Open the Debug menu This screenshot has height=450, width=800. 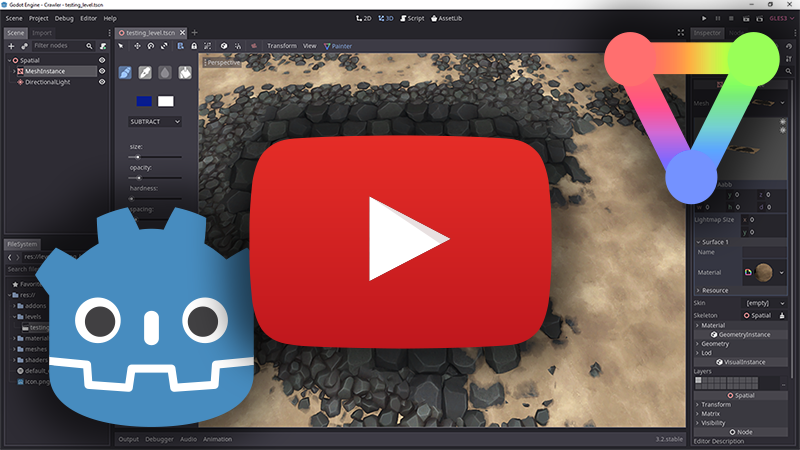pos(64,18)
